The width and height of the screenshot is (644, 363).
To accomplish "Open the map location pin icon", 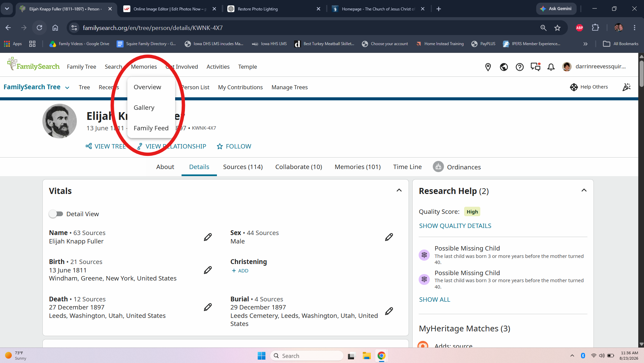I will (x=488, y=67).
